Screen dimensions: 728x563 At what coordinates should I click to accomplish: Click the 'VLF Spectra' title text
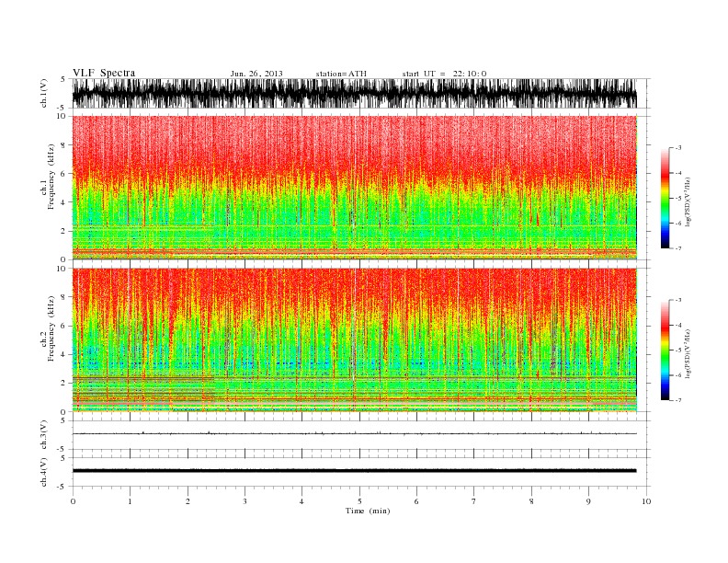(104, 73)
